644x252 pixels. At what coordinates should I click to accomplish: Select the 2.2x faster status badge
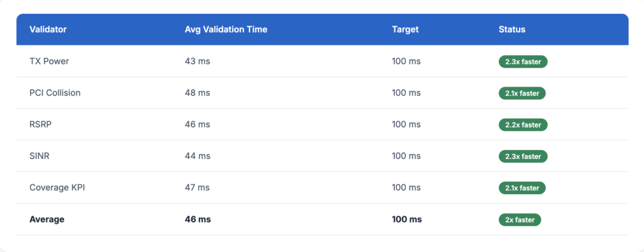(523, 124)
